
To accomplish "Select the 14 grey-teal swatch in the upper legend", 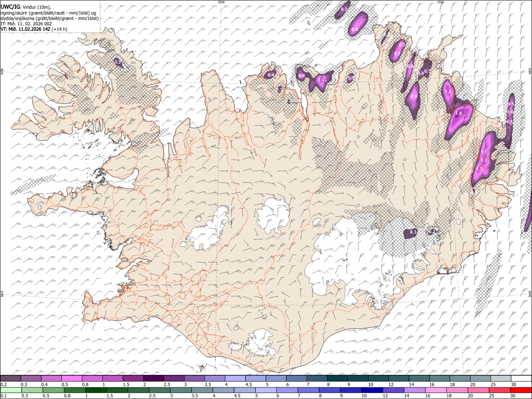I will tap(419, 378).
